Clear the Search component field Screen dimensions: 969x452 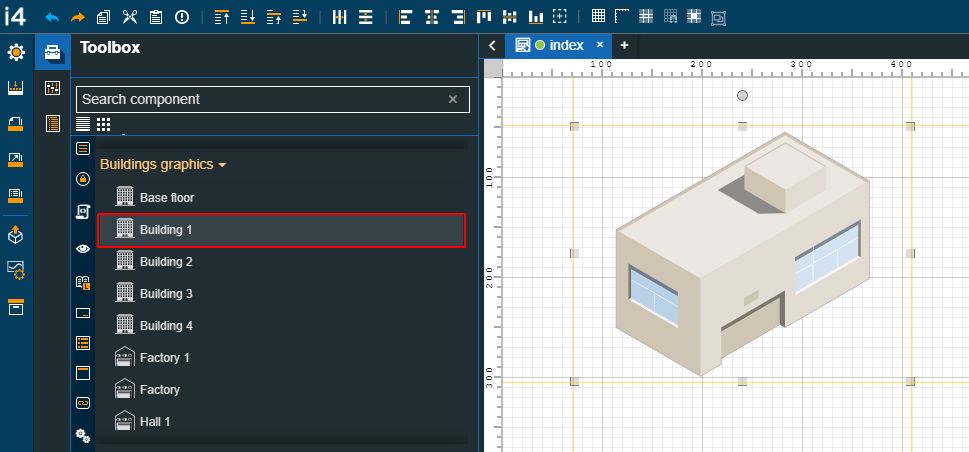[x=453, y=99]
